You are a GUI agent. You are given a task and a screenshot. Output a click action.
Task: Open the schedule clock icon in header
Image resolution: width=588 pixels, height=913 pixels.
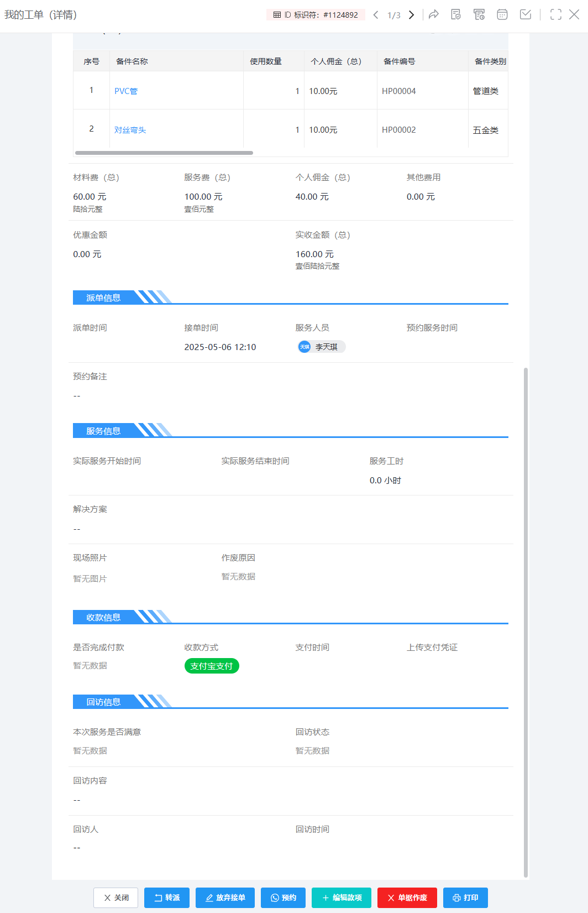tap(479, 14)
